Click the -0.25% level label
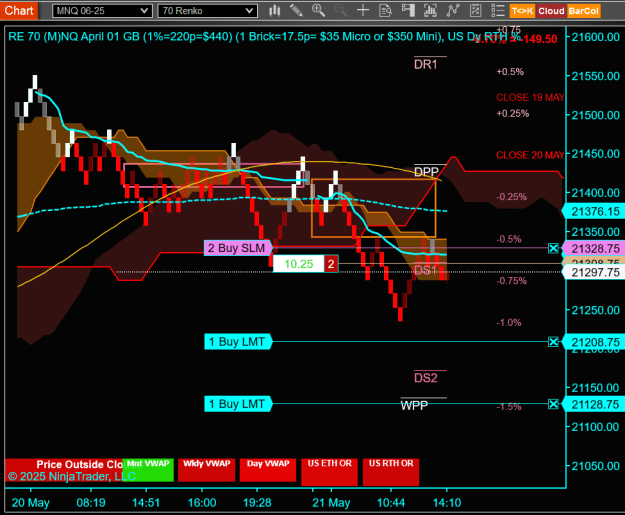Viewport: 625px width, 515px height. (x=511, y=197)
